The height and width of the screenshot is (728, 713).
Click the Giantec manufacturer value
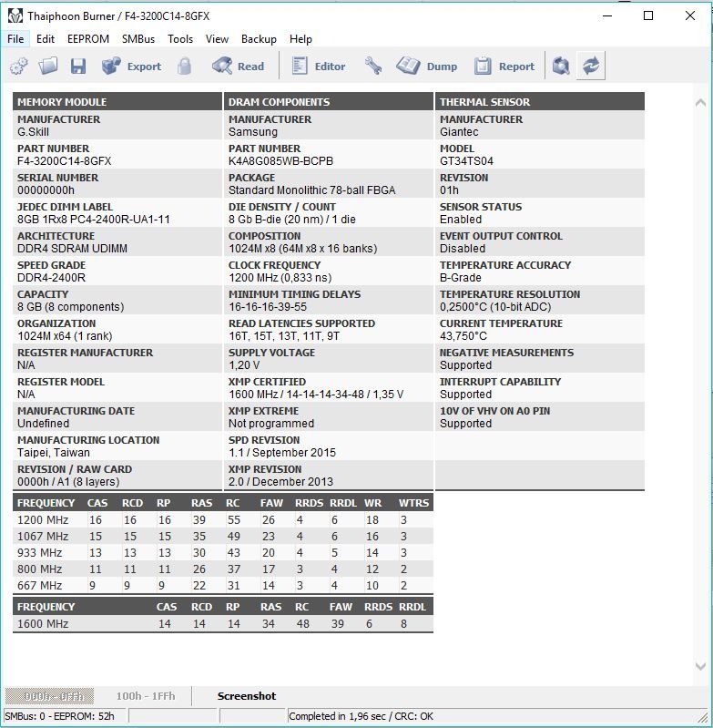pos(459,132)
